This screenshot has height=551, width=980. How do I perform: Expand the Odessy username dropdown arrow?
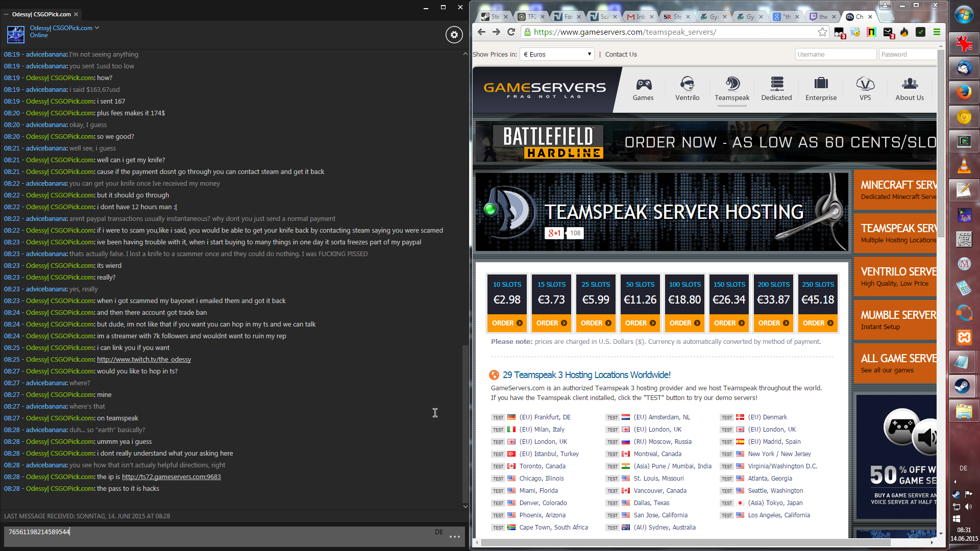point(97,28)
